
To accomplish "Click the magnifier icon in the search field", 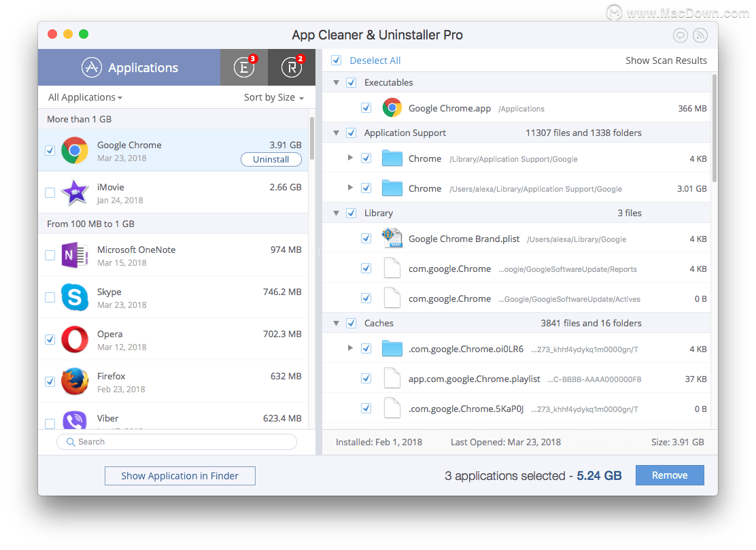I will pyautogui.click(x=71, y=442).
